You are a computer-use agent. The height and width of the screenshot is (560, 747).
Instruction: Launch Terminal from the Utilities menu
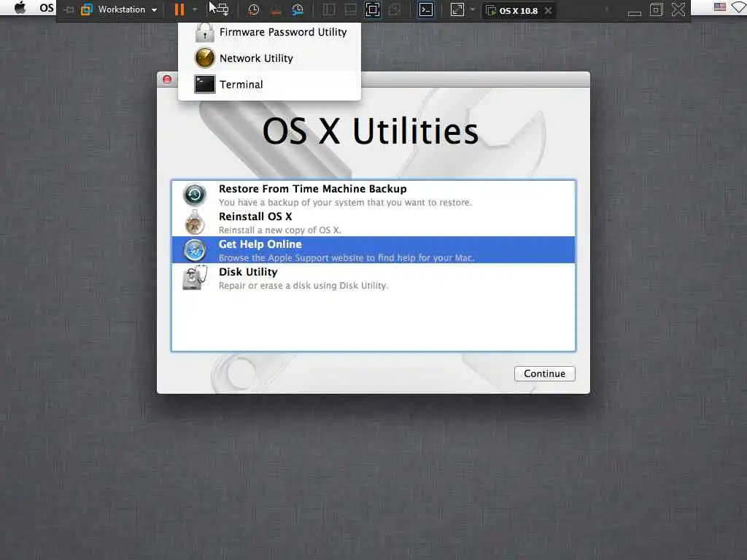click(x=270, y=85)
